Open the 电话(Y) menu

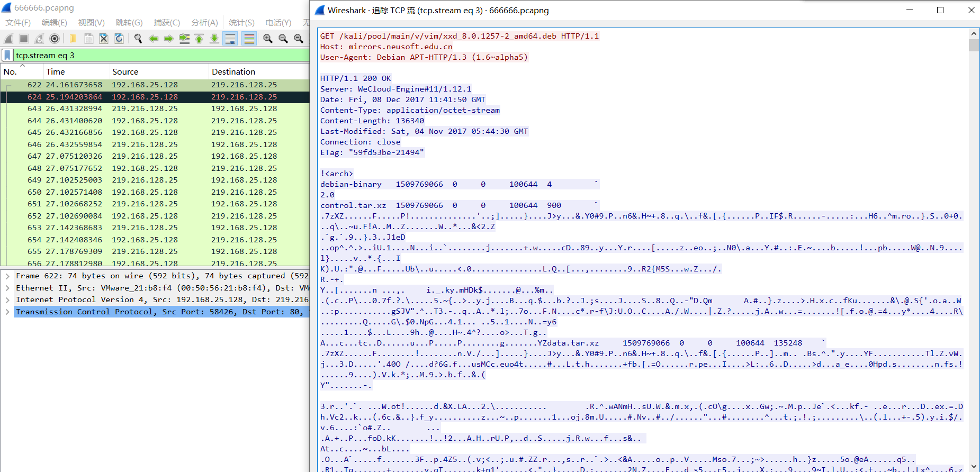coord(278,23)
